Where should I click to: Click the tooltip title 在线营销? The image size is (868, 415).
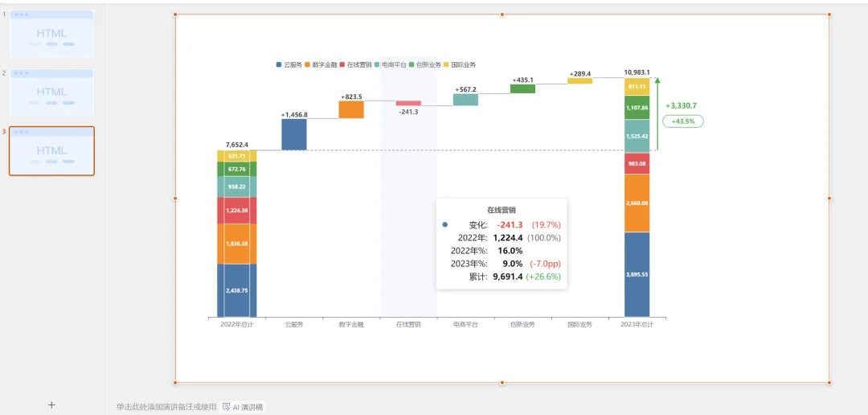(x=502, y=210)
